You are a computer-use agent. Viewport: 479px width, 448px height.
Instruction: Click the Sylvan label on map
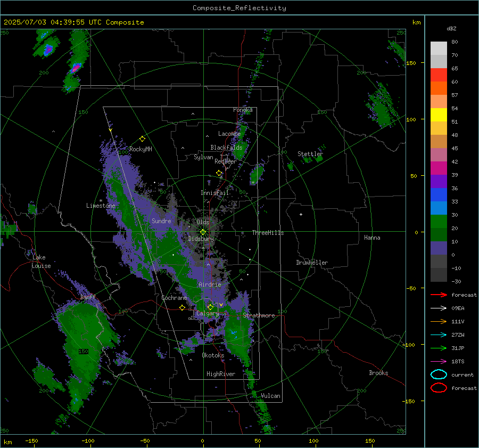tap(203, 157)
